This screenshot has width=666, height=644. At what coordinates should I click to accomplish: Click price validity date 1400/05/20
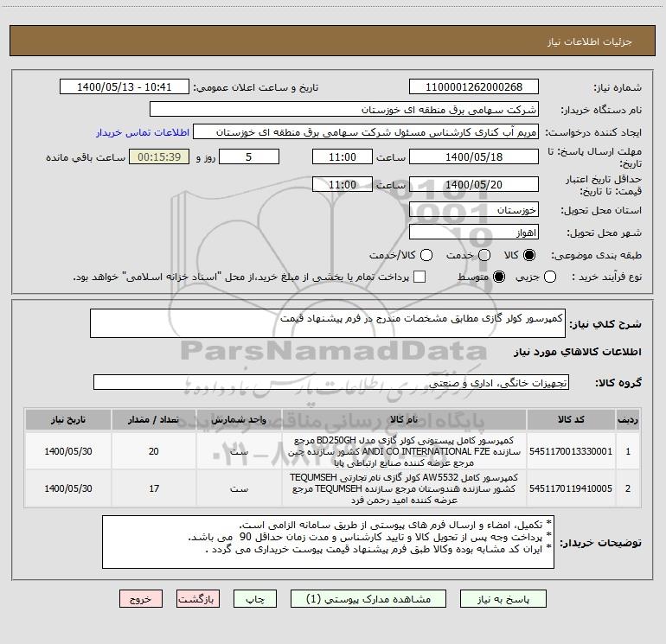tap(474, 184)
